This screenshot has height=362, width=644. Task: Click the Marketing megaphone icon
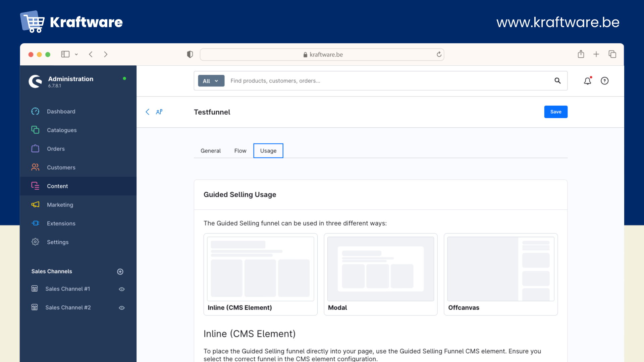[x=35, y=204]
